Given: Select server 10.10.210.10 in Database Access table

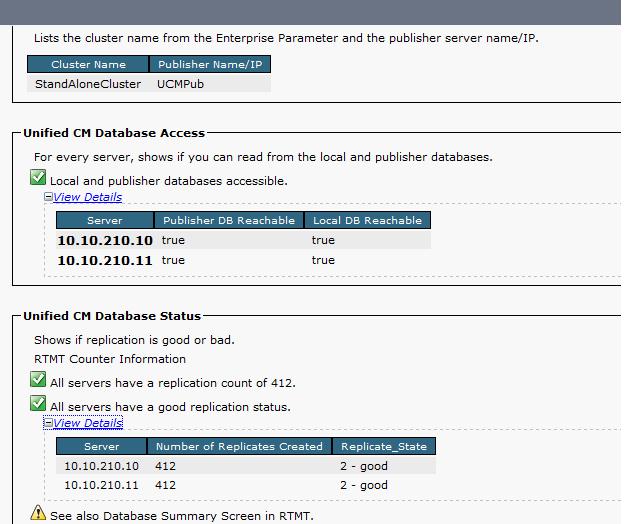Looking at the screenshot, I should pyautogui.click(x=104, y=240).
